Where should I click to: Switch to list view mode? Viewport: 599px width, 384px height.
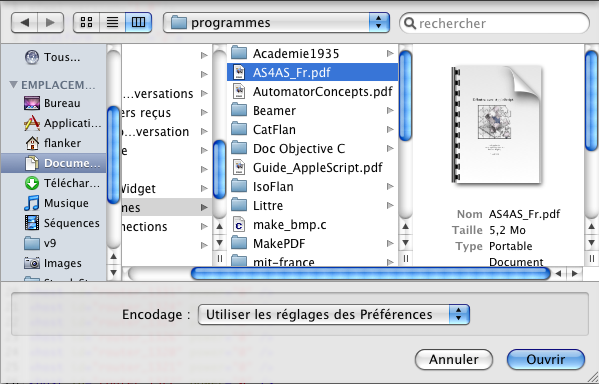pos(112,23)
